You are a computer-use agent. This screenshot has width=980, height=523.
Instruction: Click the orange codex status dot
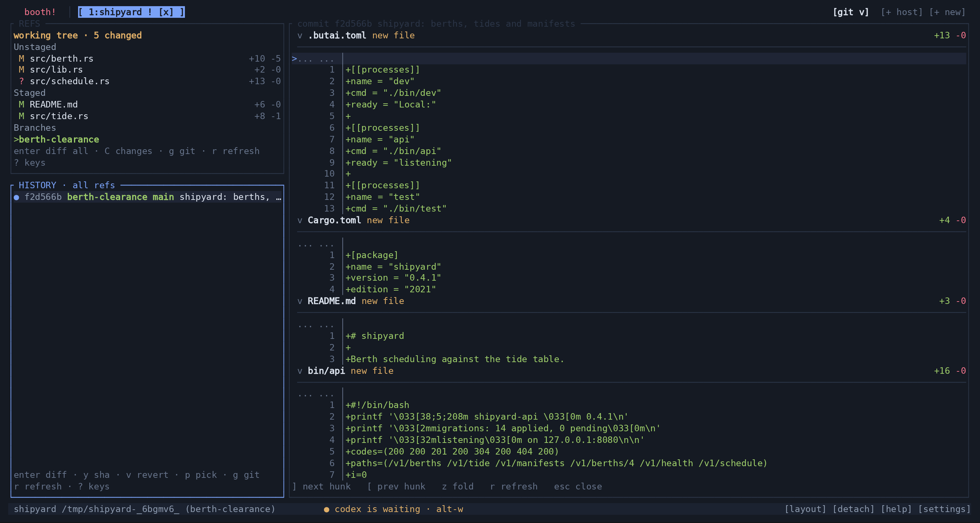click(326, 509)
